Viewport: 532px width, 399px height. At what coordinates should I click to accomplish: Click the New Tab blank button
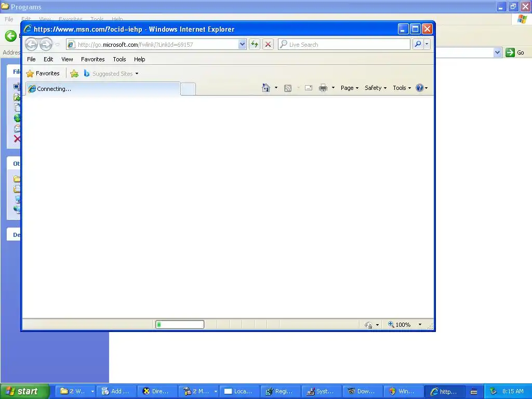pyautogui.click(x=188, y=89)
